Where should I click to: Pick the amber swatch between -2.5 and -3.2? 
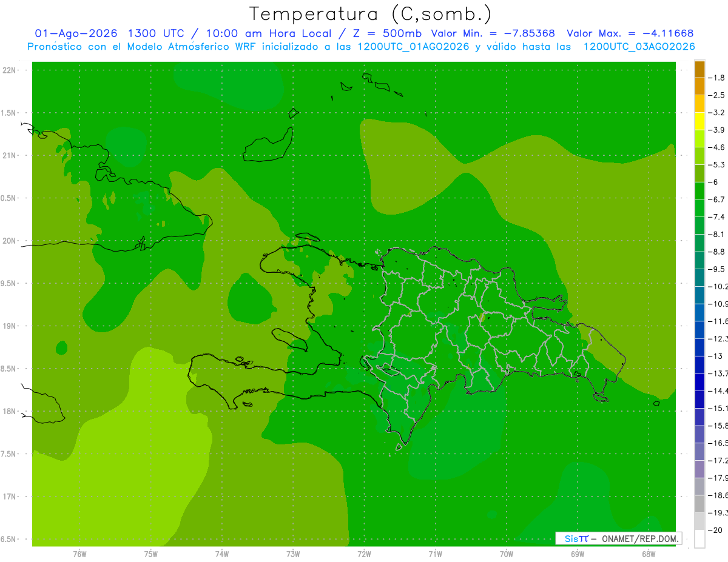699,104
